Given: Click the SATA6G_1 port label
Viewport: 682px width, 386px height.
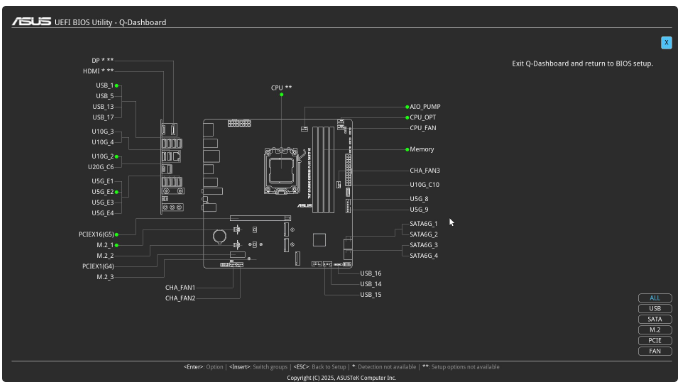Looking at the screenshot, I should [x=423, y=224].
